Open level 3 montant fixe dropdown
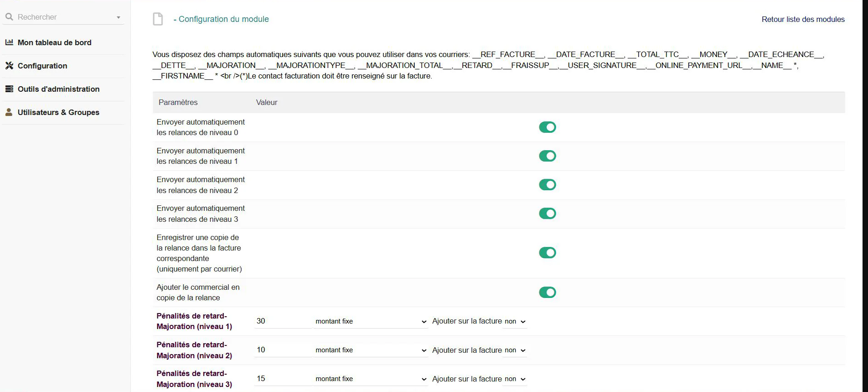Viewport: 868px width, 392px height. (371, 379)
